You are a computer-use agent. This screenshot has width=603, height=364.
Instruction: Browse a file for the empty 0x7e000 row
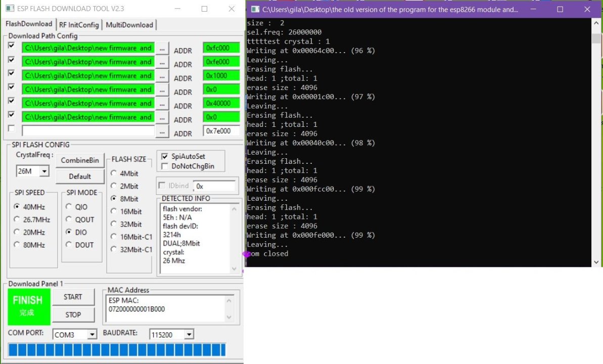point(162,132)
